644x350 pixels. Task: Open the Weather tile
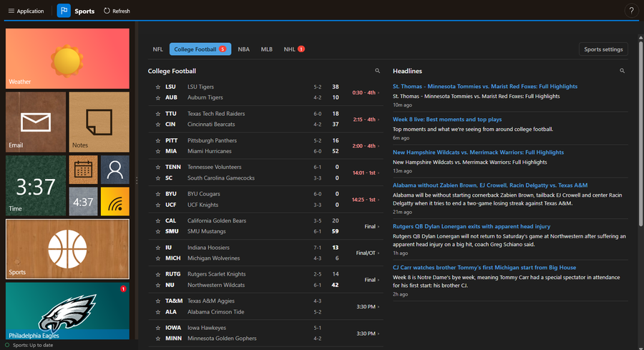pos(67,59)
